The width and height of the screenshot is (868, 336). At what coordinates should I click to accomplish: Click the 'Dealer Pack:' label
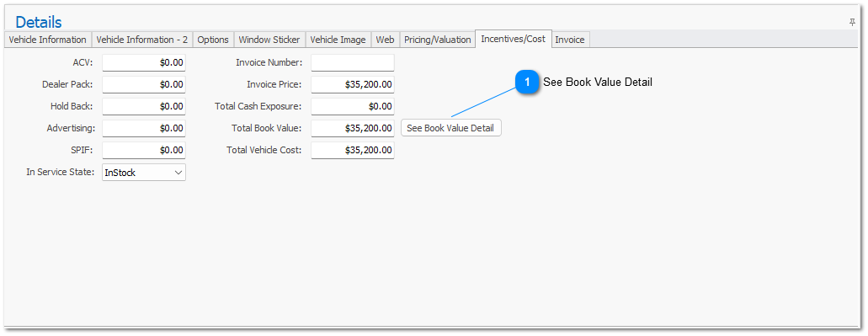click(x=67, y=85)
